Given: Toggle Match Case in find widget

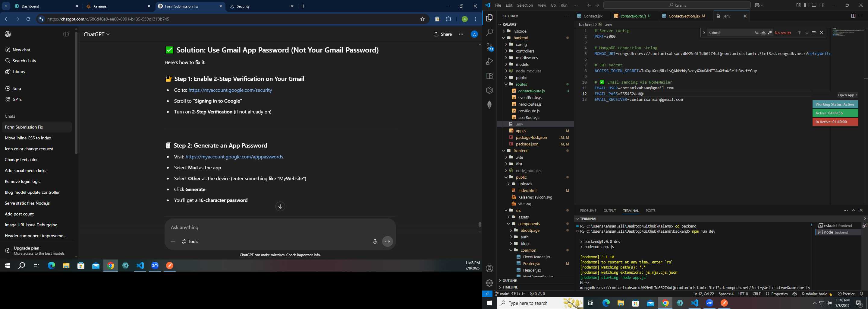Looking at the screenshot, I should tap(756, 33).
